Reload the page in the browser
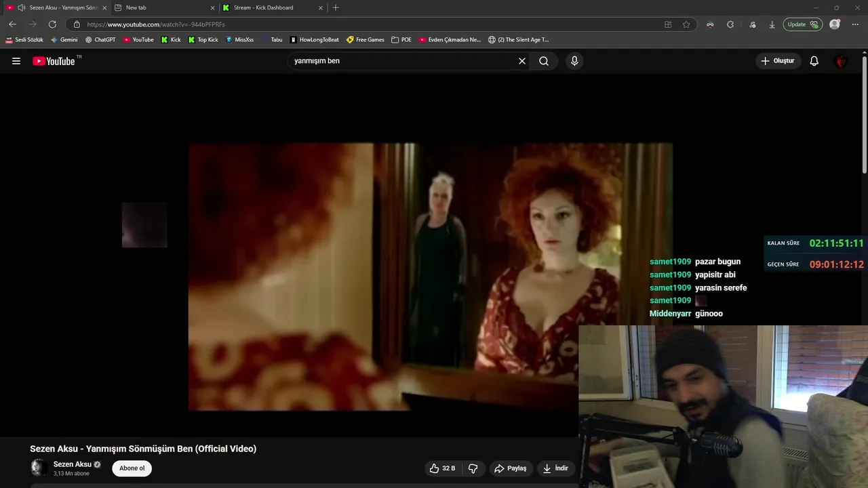The height and width of the screenshot is (488, 868). tap(52, 24)
